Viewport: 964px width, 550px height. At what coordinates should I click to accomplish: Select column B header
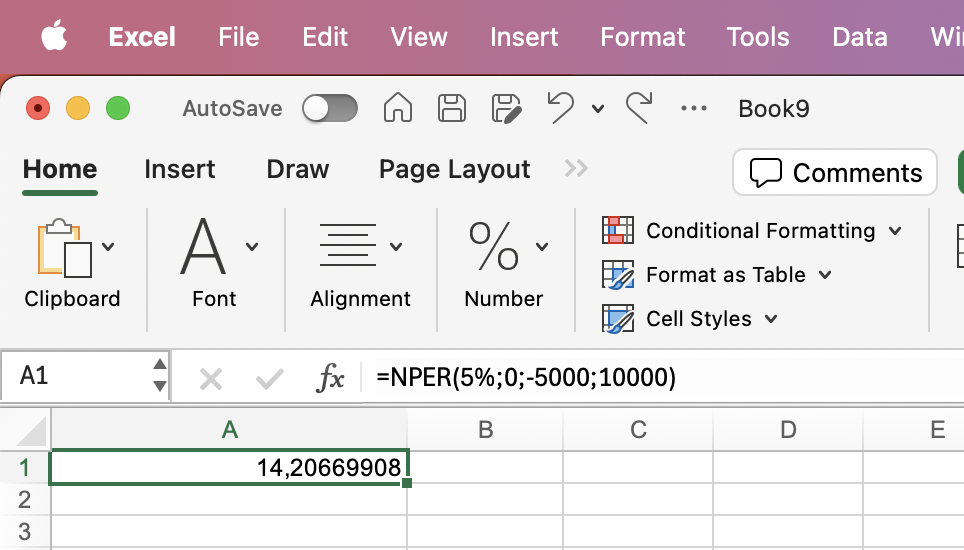(x=485, y=429)
